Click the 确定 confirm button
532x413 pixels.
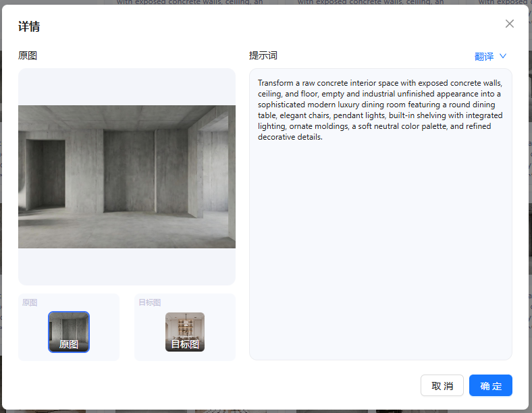(491, 385)
